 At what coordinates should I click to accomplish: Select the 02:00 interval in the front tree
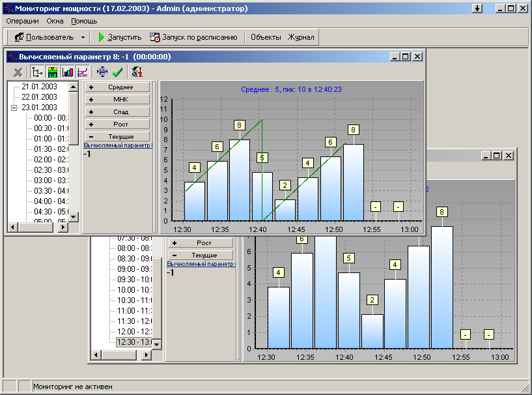coord(51,160)
